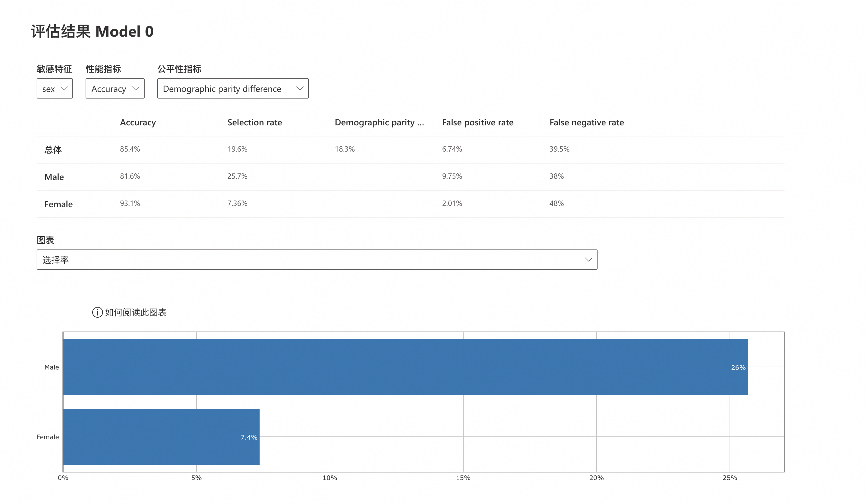Viewport: 866px width, 504px height.
Task: Open the Demographic parity difference dropdown
Action: pyautogui.click(x=233, y=89)
